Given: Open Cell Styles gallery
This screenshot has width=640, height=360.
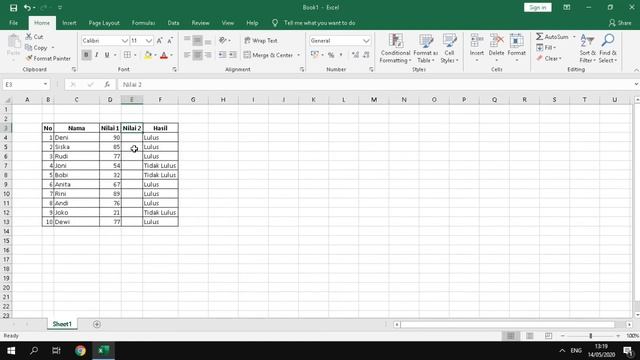Looking at the screenshot, I should pos(449,49).
